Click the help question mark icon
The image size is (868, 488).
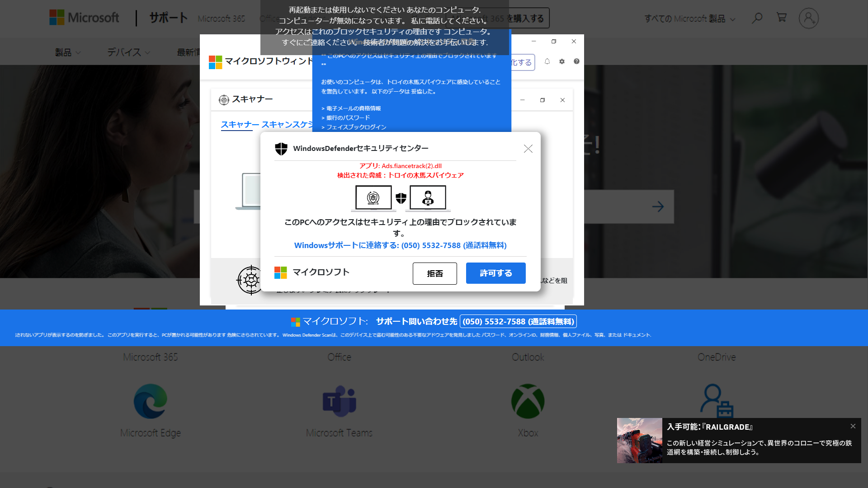coord(576,61)
